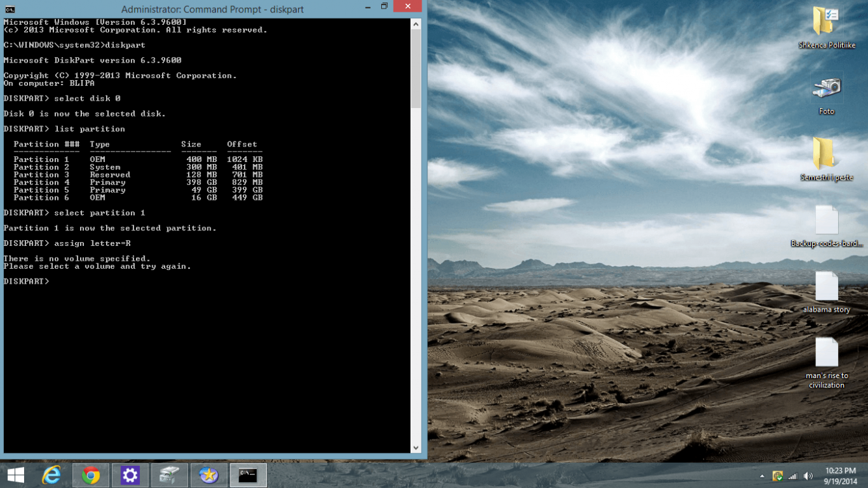
Task: Show hidden system tray icons
Action: click(x=762, y=476)
